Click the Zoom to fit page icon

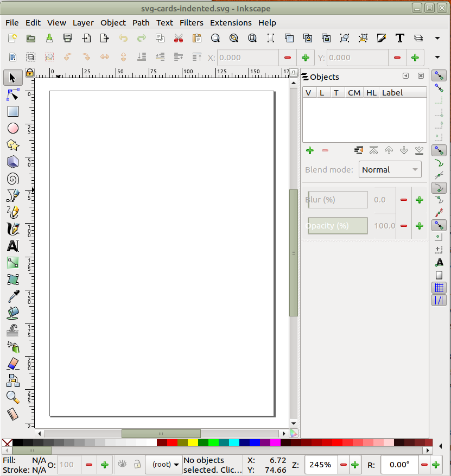pos(252,38)
